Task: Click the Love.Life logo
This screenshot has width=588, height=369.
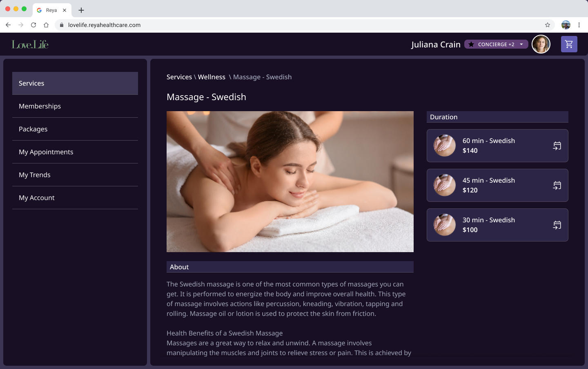Action: 30,45
